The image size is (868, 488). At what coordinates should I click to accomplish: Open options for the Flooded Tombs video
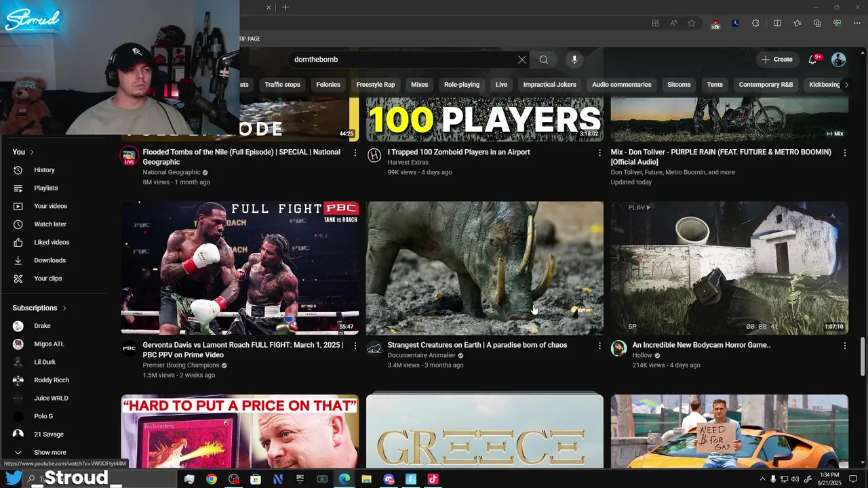click(x=355, y=153)
